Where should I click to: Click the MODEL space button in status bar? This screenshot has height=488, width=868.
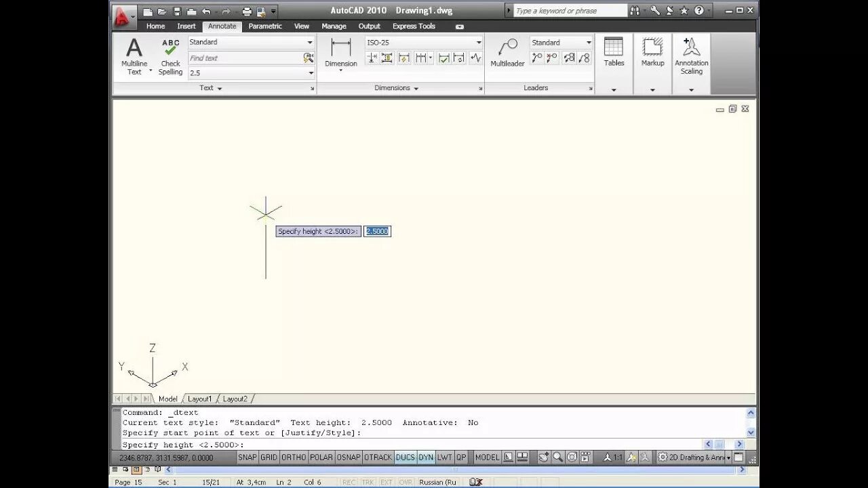coord(487,457)
